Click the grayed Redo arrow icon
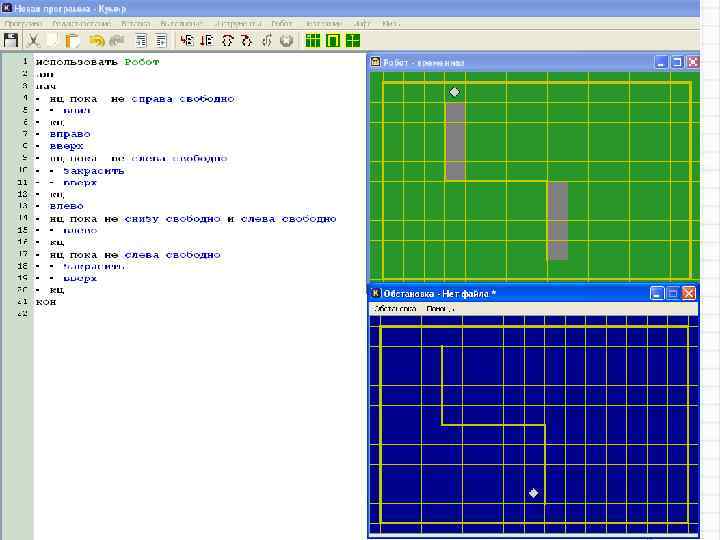This screenshot has width=720, height=540. (117, 40)
